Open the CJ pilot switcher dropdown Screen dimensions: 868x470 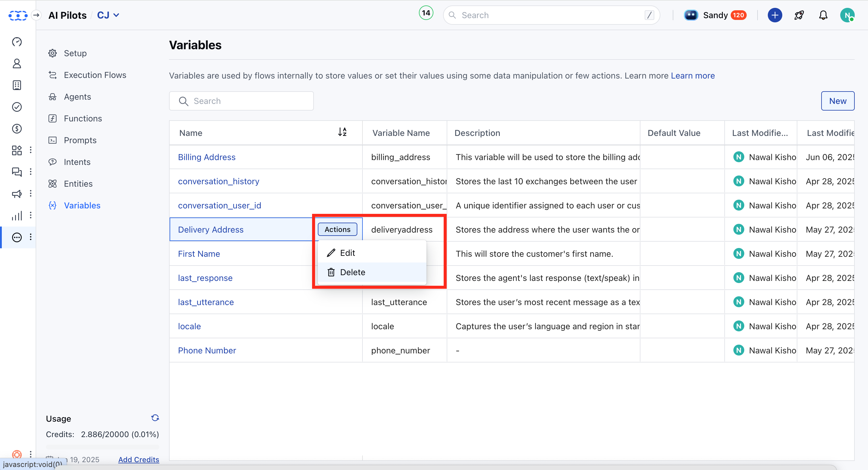click(x=108, y=15)
